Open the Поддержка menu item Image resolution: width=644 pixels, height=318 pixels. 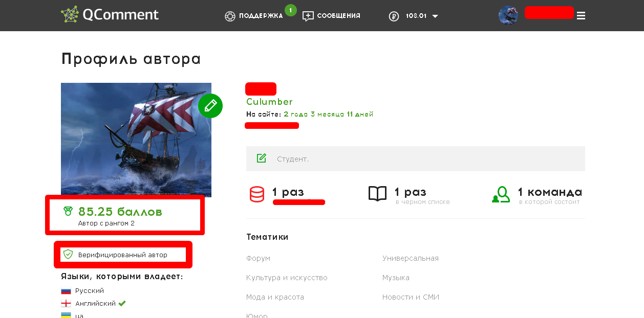pyautogui.click(x=261, y=16)
